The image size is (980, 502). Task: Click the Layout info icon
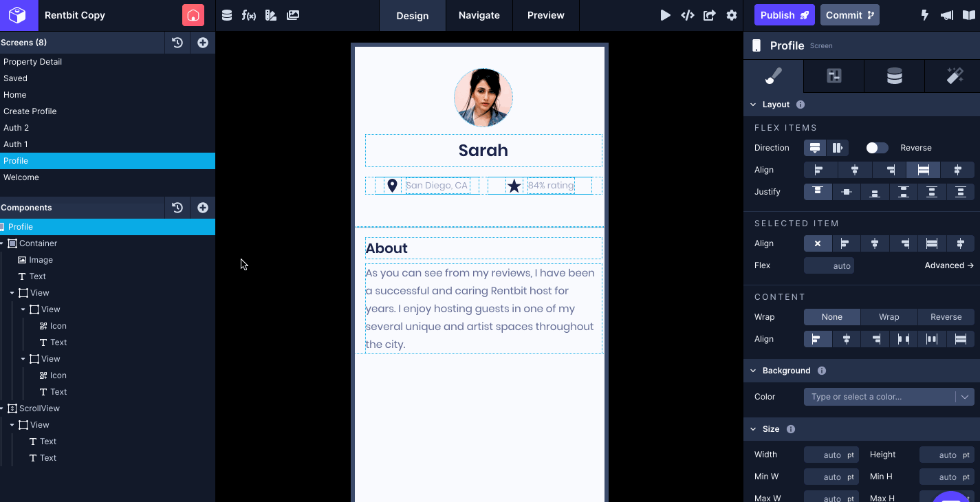tap(801, 105)
